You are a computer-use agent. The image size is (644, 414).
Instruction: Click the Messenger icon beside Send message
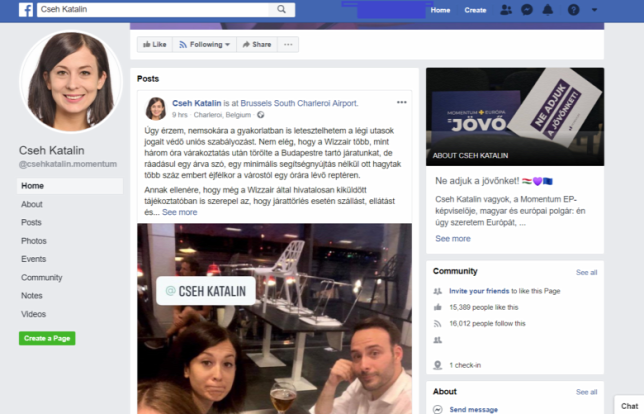438,409
